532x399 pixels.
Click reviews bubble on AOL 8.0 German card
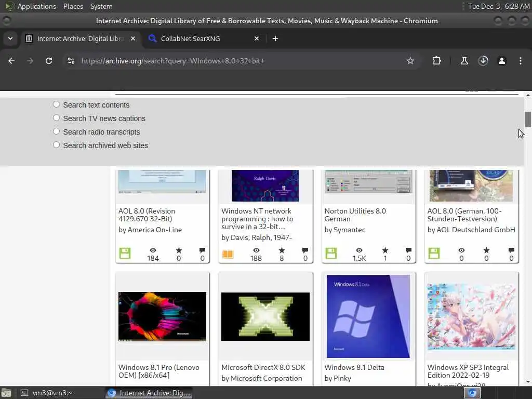(x=511, y=250)
